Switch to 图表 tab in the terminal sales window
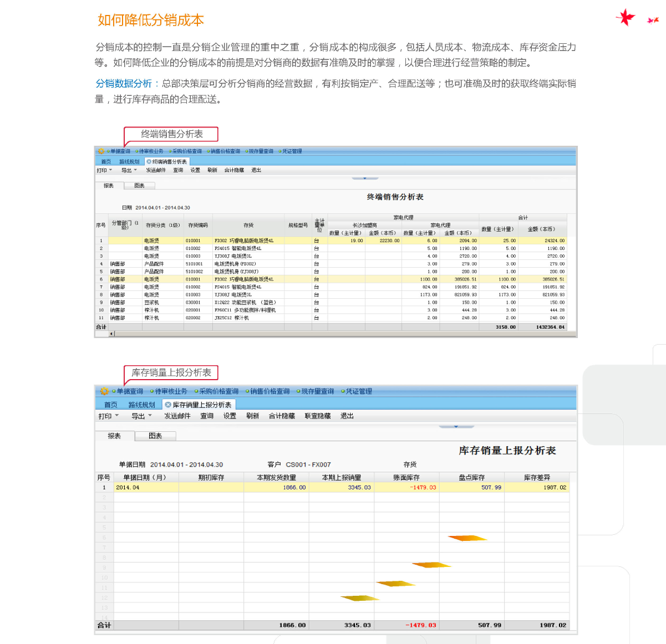The width and height of the screenshot is (666, 644). pyautogui.click(x=139, y=186)
